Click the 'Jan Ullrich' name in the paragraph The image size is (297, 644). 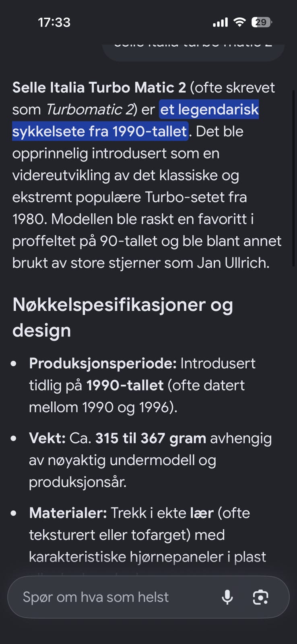pos(233,263)
